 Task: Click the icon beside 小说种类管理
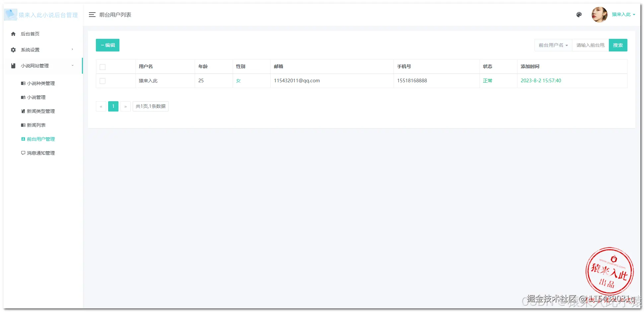(x=23, y=83)
